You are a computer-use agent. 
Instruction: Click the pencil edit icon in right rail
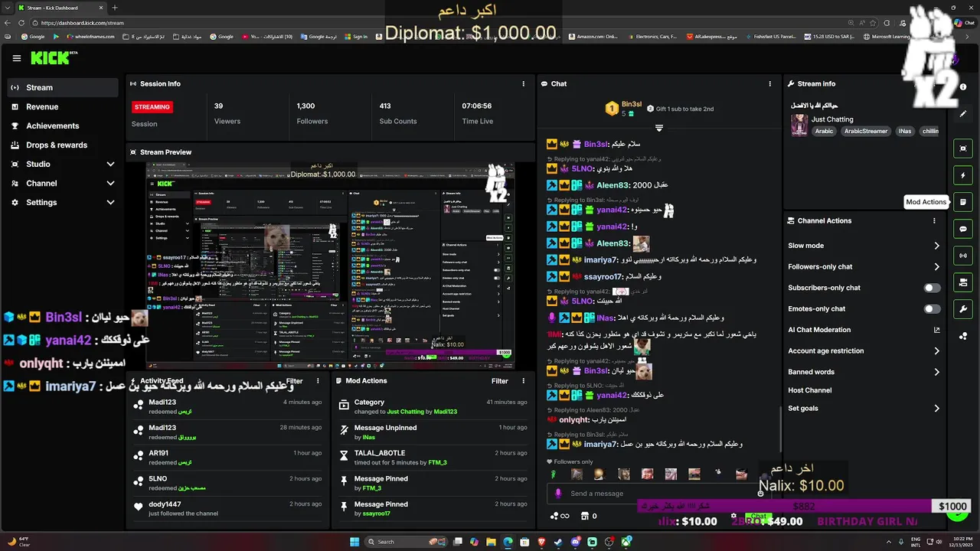coord(963,114)
